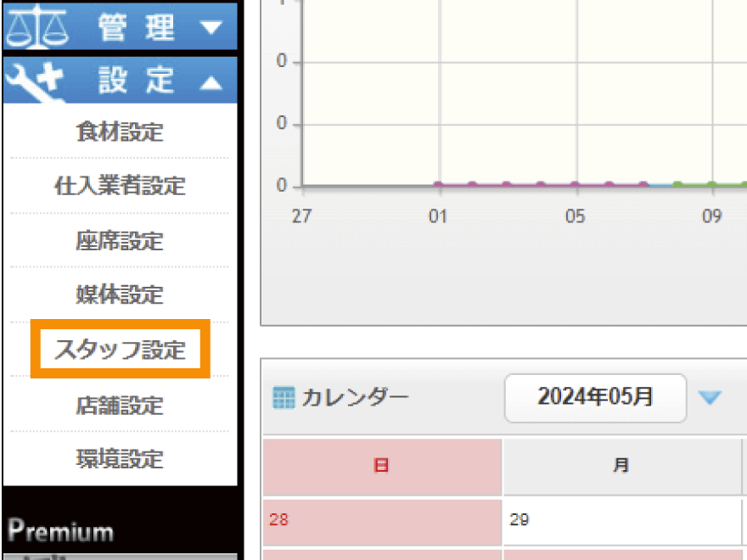747x560 pixels.
Task: Choose 媒体設定 in the settings list
Action: pyautogui.click(x=120, y=294)
